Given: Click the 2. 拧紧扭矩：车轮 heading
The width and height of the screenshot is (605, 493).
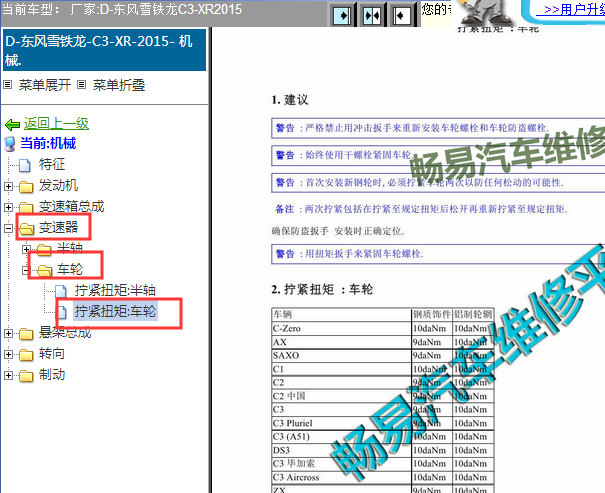Looking at the screenshot, I should 322,289.
